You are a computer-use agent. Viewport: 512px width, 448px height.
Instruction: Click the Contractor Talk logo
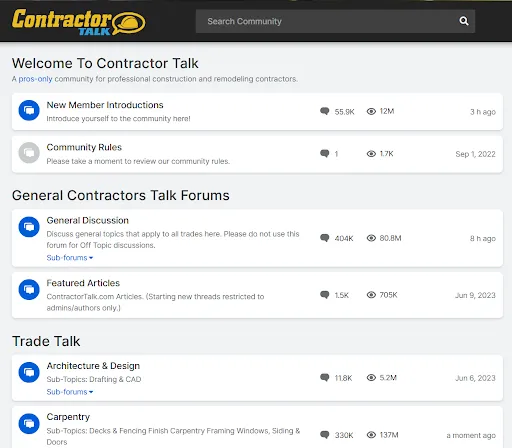79,22
